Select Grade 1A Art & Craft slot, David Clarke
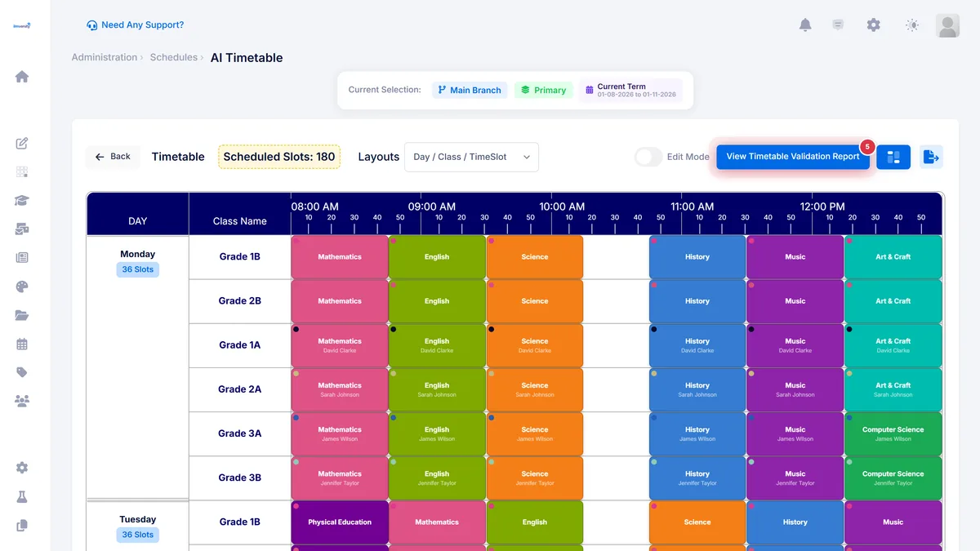The image size is (980, 551). point(893,345)
